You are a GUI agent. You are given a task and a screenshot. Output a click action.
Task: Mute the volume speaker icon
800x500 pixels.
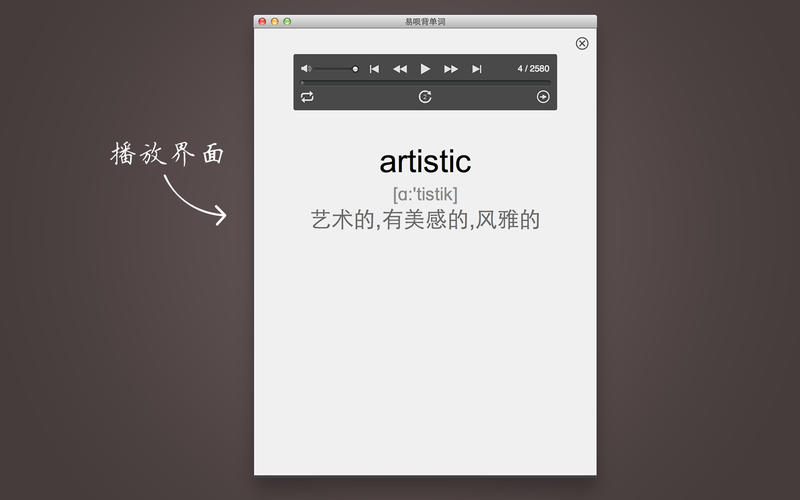(306, 68)
